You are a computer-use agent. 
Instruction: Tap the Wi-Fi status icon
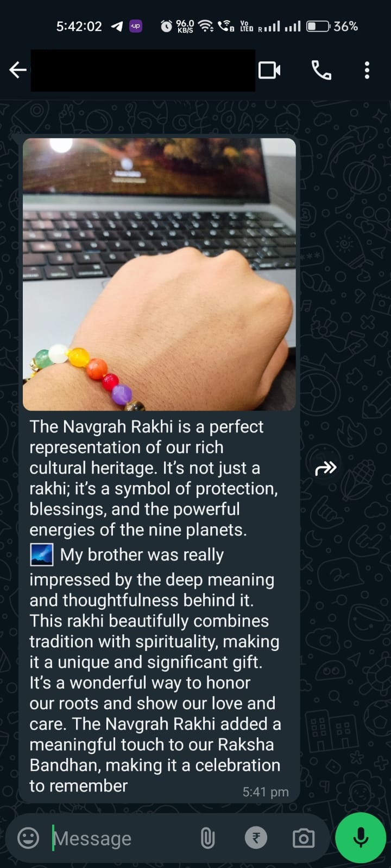coord(206,26)
